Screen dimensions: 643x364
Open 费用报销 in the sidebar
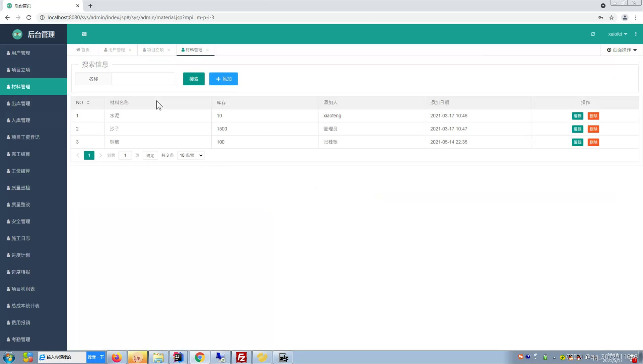33,323
